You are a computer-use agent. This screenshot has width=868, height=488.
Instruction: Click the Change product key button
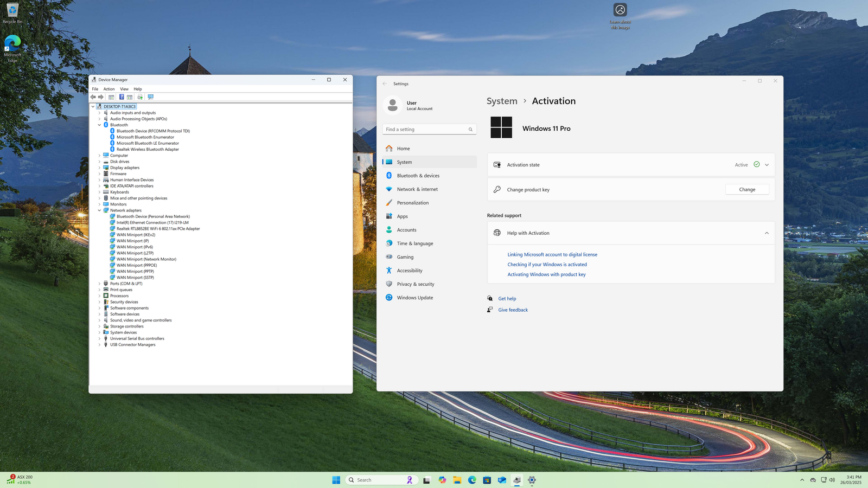pyautogui.click(x=747, y=190)
